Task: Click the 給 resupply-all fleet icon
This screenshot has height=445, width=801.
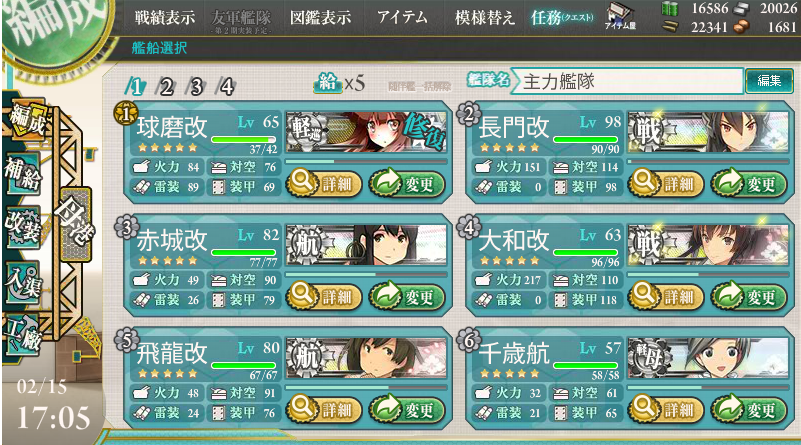Action: pos(327,82)
